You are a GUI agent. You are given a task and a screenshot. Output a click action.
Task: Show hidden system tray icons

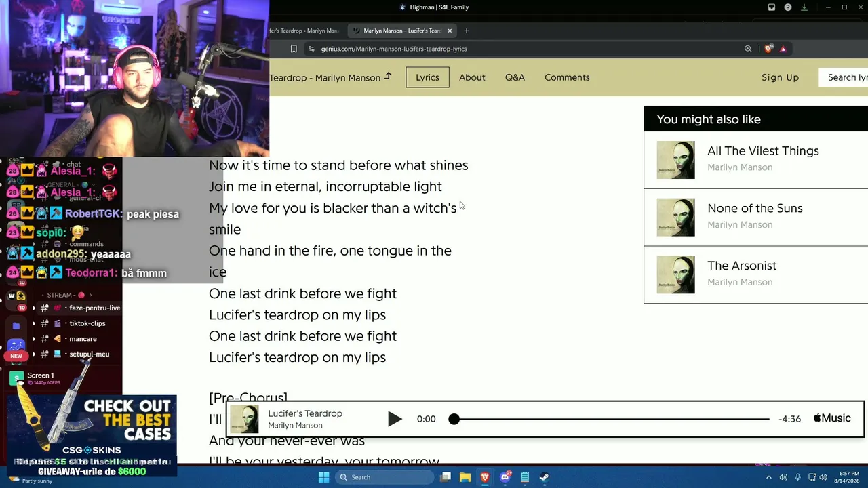769,477
